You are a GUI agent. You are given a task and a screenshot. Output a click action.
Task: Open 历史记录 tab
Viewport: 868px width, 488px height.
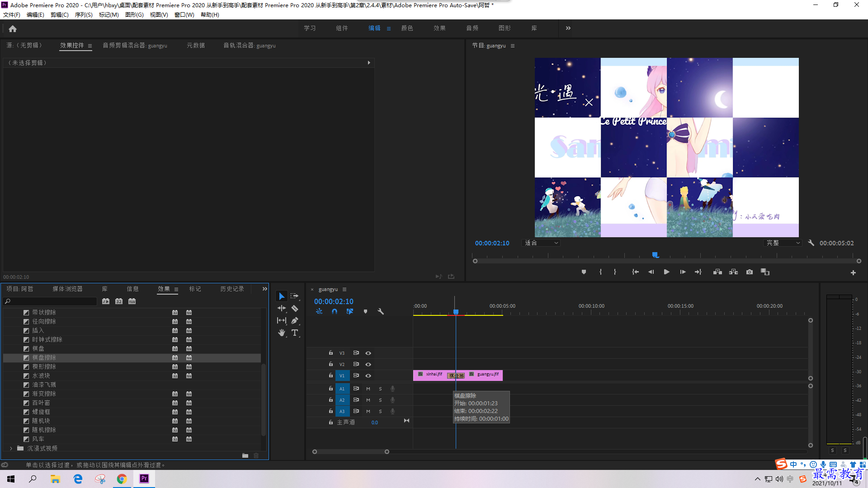point(232,289)
